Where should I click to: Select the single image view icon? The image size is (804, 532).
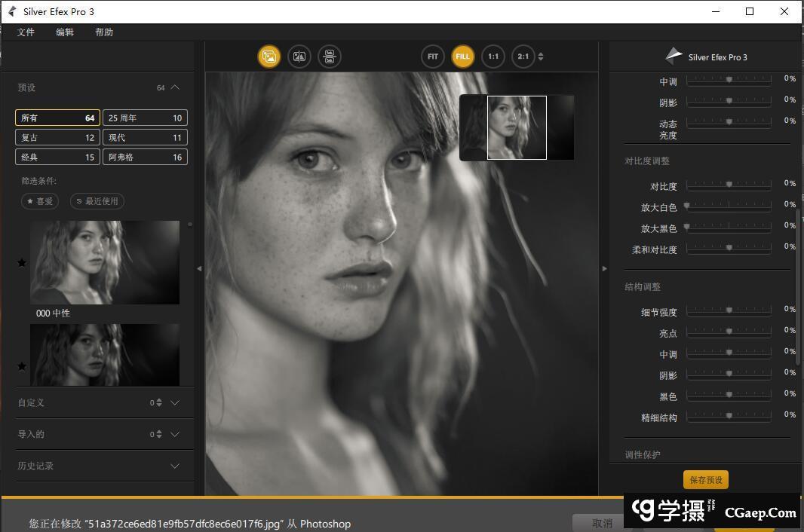tap(269, 57)
